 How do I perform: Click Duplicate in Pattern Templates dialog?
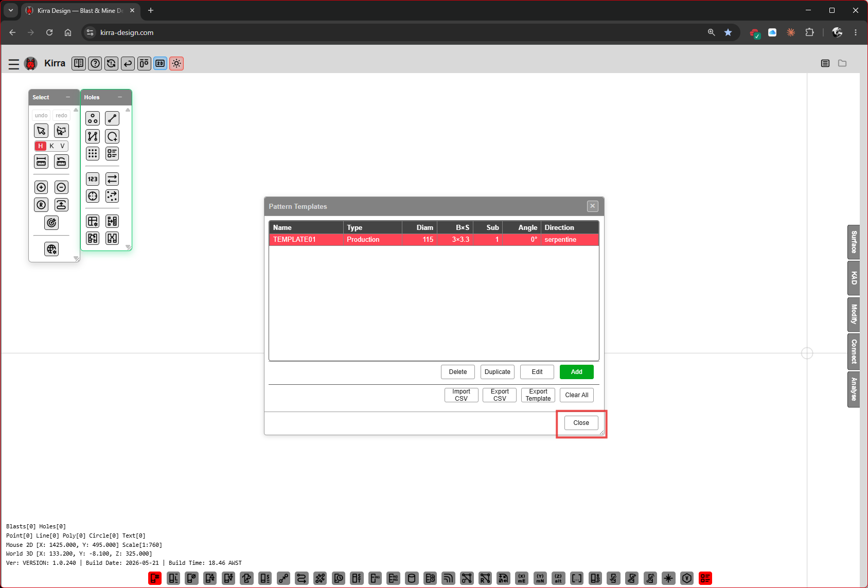click(498, 372)
